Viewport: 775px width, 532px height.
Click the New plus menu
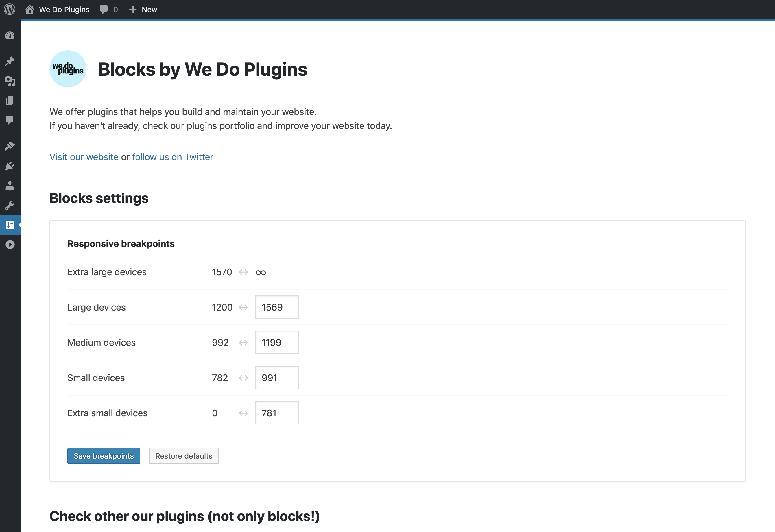tap(143, 9)
